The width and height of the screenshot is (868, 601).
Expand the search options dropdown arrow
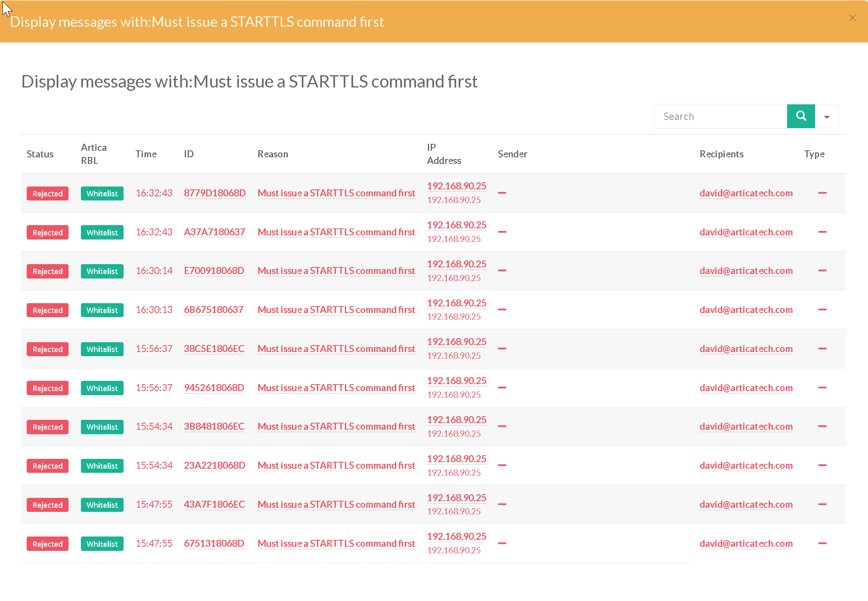[827, 117]
